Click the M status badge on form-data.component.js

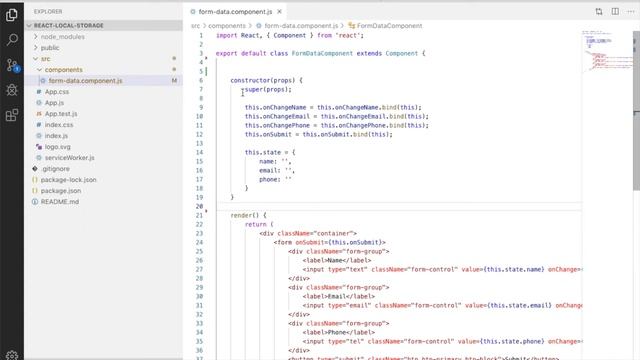174,81
